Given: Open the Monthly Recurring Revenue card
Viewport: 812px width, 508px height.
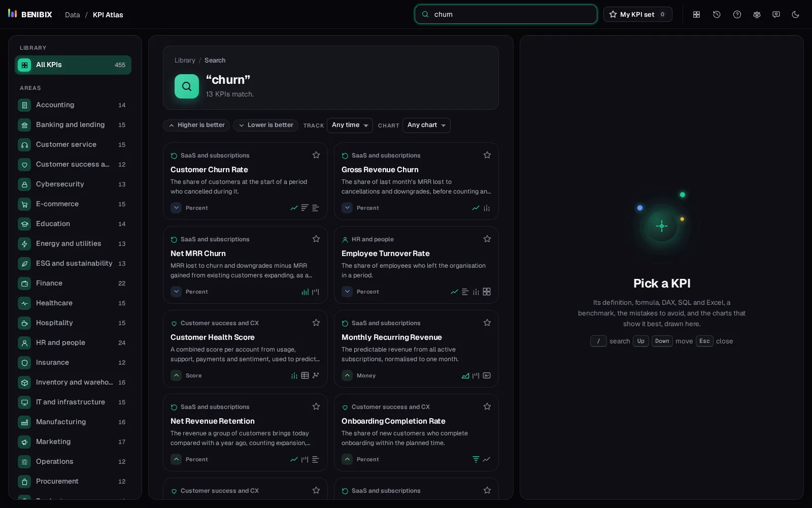Looking at the screenshot, I should [416, 349].
